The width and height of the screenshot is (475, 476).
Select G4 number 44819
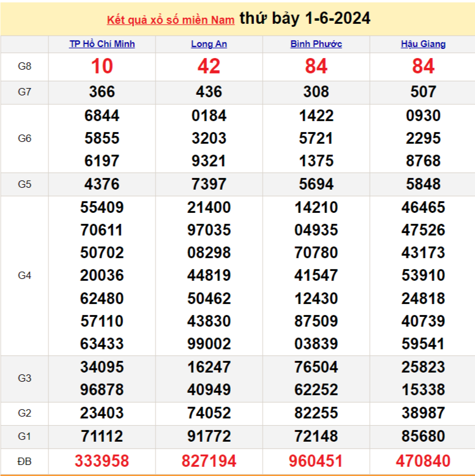[209, 276]
